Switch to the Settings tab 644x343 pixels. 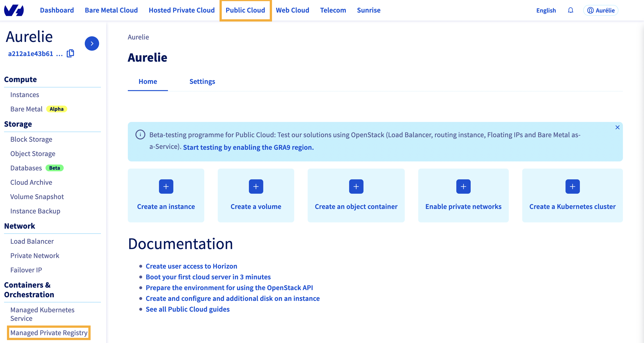202,82
